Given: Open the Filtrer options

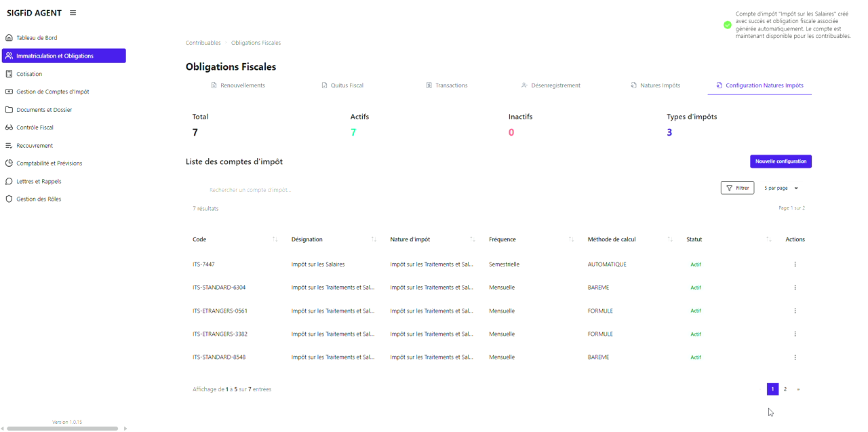Looking at the screenshot, I should coord(737,188).
